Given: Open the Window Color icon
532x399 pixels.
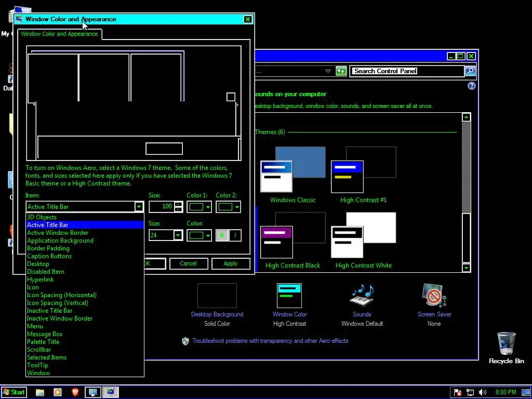Looking at the screenshot, I should tap(289, 296).
